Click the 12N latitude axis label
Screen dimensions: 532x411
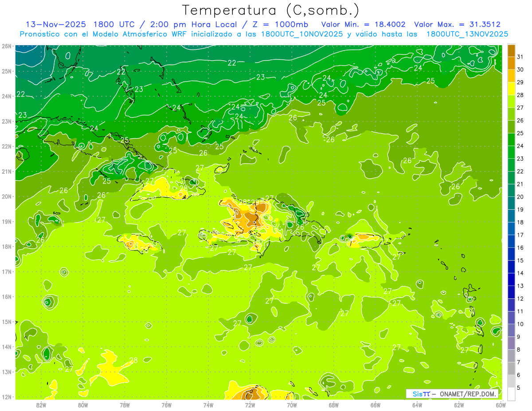pos(6,397)
